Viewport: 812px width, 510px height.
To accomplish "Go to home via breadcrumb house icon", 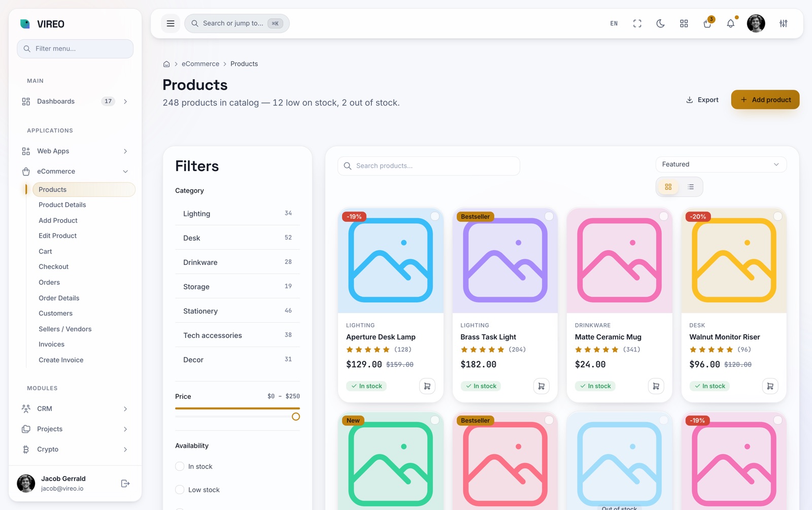I will tap(166, 64).
